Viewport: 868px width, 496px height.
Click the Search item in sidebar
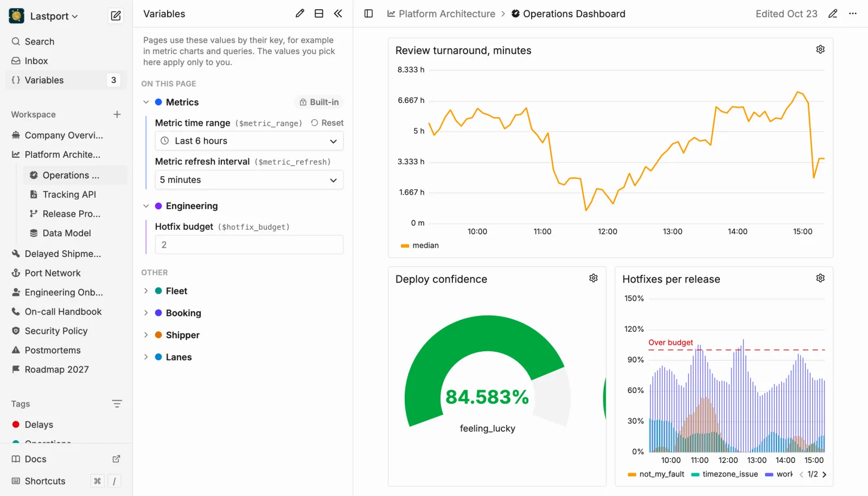point(66,42)
